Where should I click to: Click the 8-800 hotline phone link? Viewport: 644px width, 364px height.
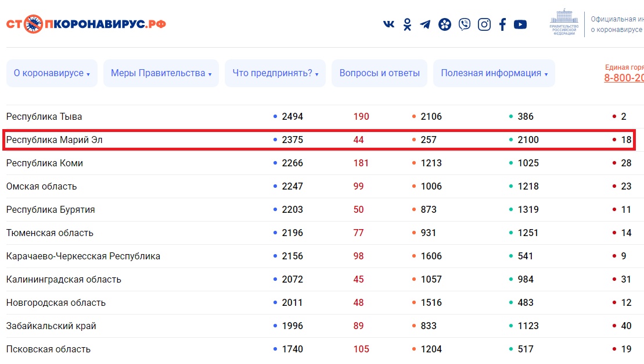click(x=624, y=78)
